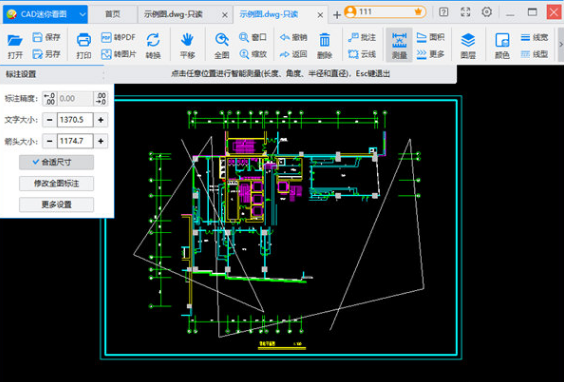Close the active 示例图.dwg tab
This screenshot has height=382, width=564.
[320, 15]
